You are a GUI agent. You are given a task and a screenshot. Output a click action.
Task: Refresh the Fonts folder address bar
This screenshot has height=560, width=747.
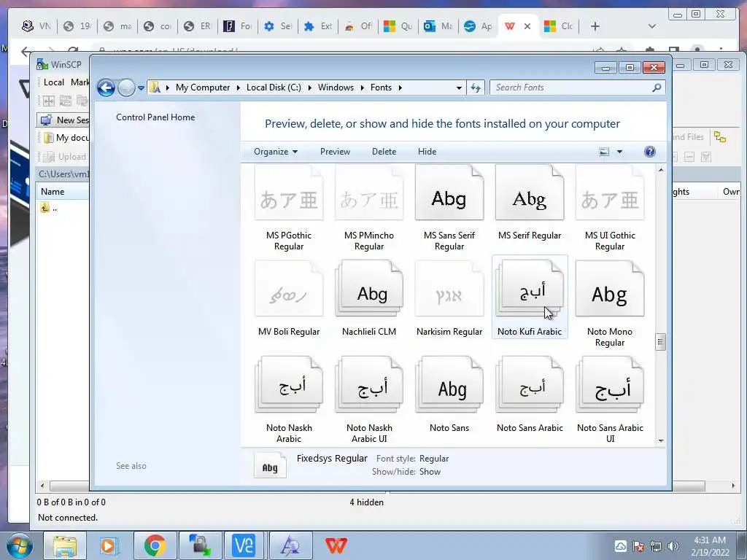click(476, 87)
